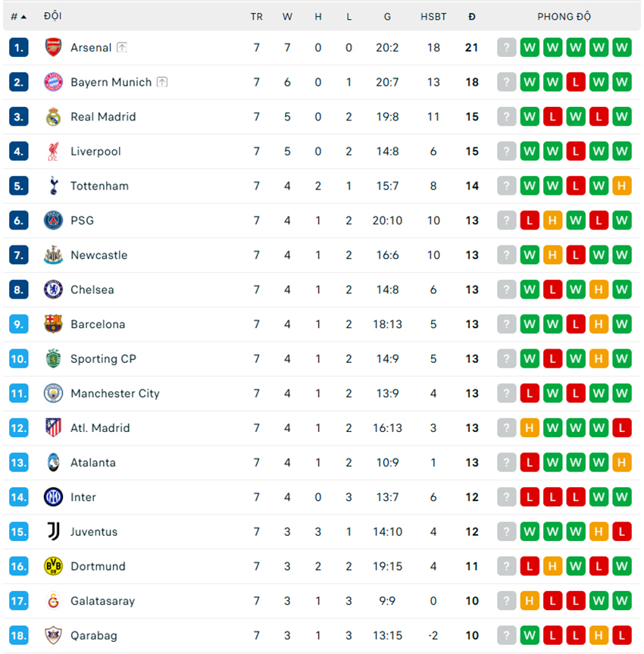Image resolution: width=644 pixels, height=654 pixels.
Task: Click the promotion arrow icon beside Arsenal
Action: (x=122, y=47)
